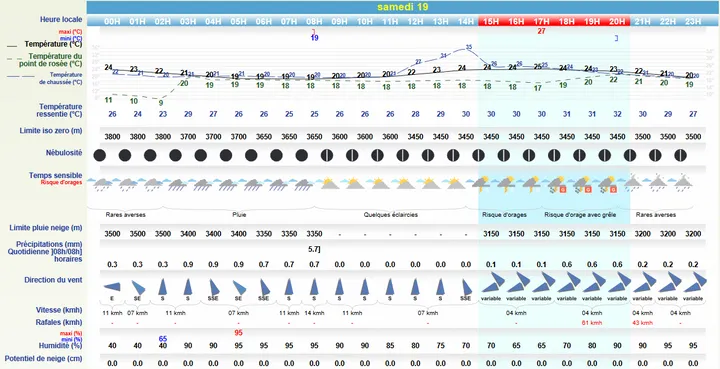Select the '5.7]' daily precipitation total
Image resolution: width=720 pixels, height=369 pixels.
[x=314, y=249]
